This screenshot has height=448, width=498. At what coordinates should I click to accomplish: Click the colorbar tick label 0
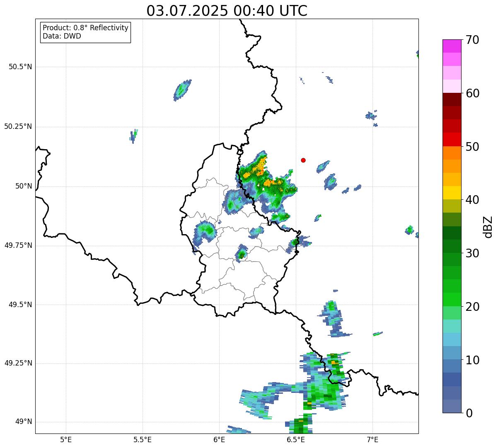[469, 413]
